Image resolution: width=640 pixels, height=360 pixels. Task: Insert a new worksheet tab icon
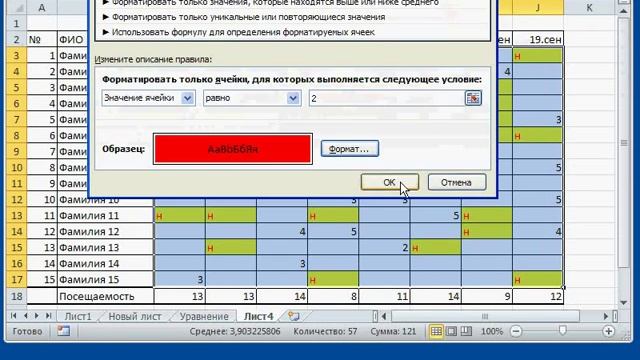[293, 316]
